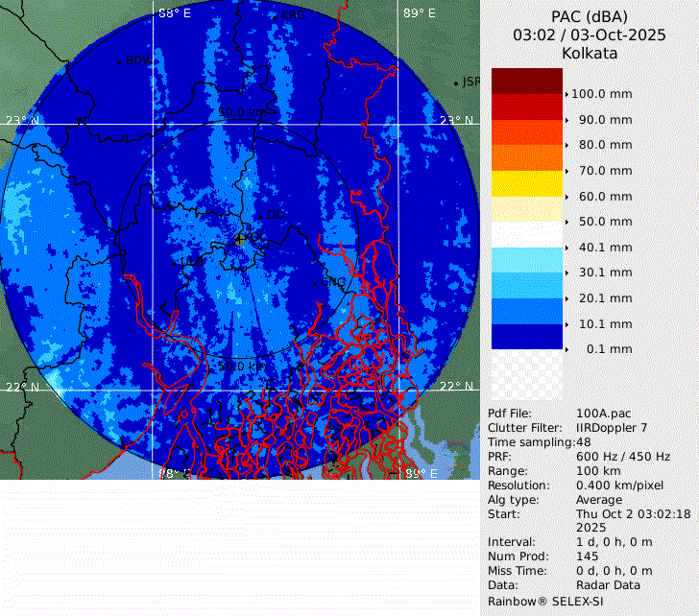Click the 03:02 / 03-Oct-2025 timestamp
The image size is (699, 616).
589,35
